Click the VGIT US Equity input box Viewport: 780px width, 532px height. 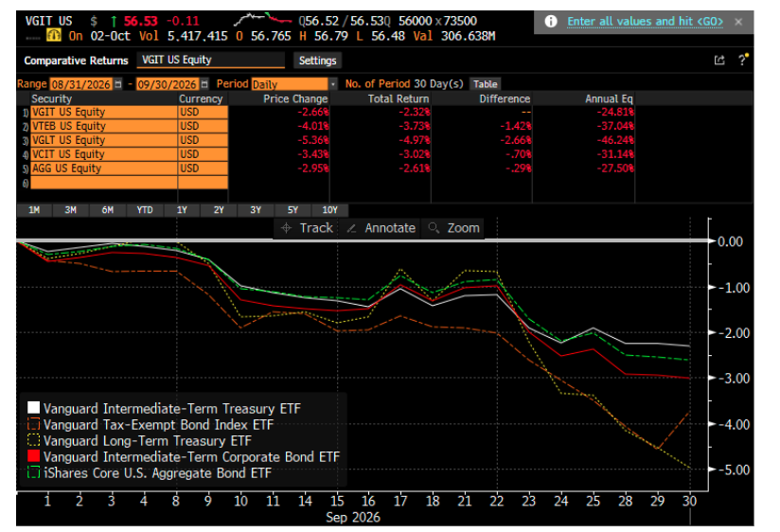pyautogui.click(x=210, y=61)
